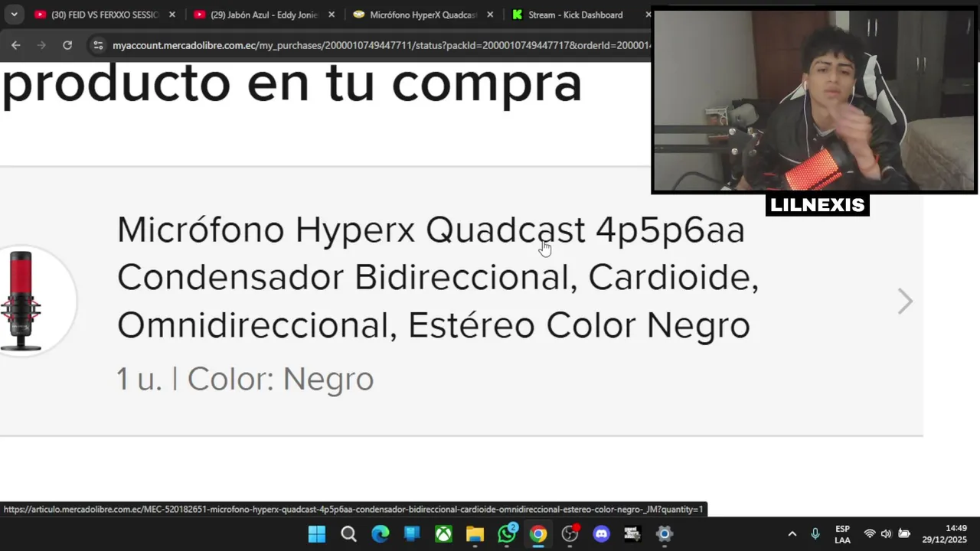Close the Jabón Azul tab
Screen dimensions: 980x551
pyautogui.click(x=331, y=15)
